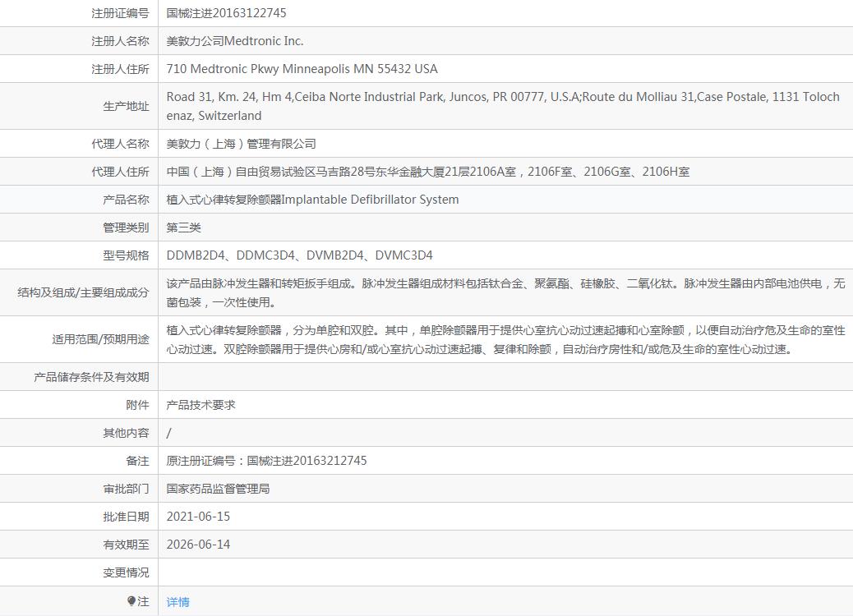Click the approval date 2021-06-15
853x616 pixels.
[x=198, y=517]
